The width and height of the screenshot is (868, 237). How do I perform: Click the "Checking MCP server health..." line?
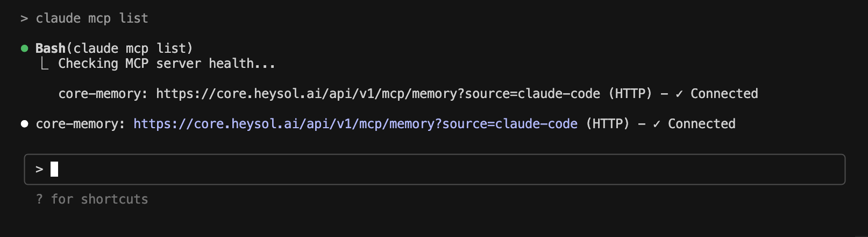pyautogui.click(x=167, y=64)
